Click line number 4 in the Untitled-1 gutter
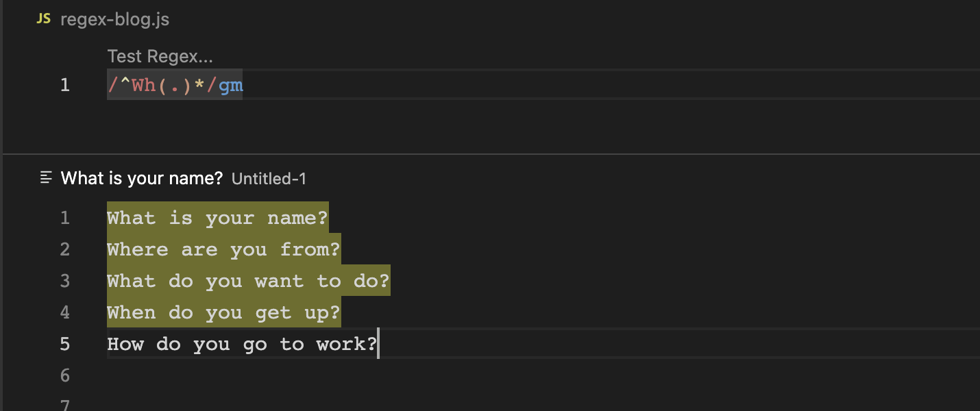The height and width of the screenshot is (411, 980). pyautogui.click(x=64, y=312)
